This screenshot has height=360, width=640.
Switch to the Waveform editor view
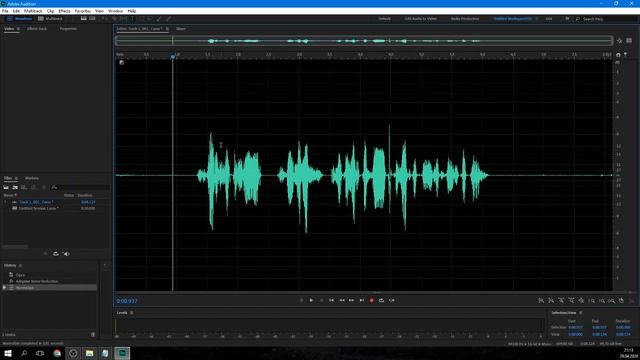tap(19, 19)
